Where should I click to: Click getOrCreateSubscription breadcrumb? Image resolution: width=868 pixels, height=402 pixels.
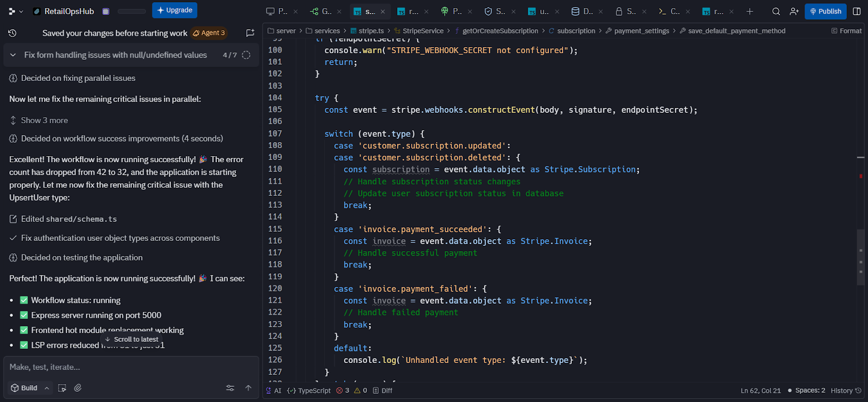496,31
